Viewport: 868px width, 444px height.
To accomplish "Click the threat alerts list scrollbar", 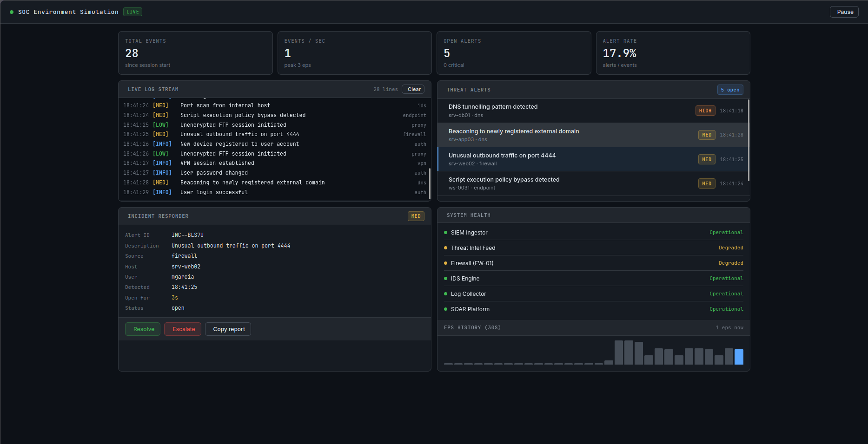I will coord(749,140).
